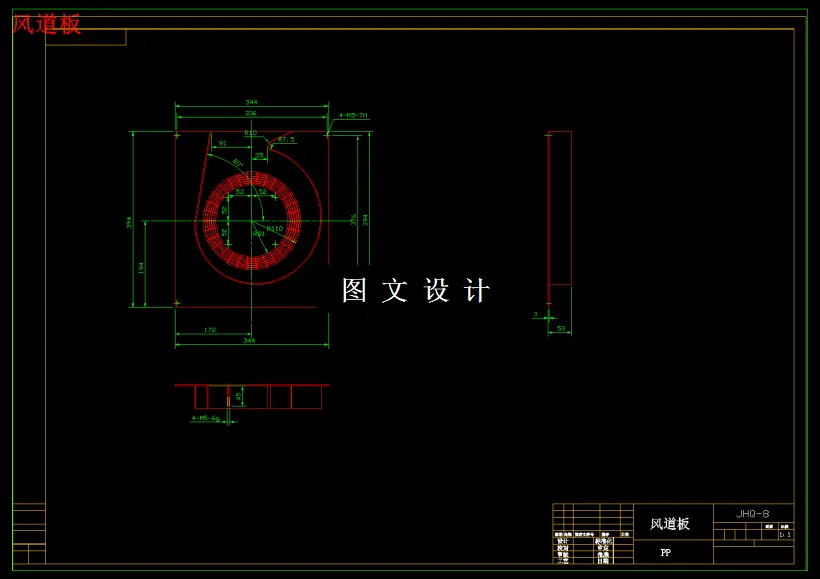The width and height of the screenshot is (820, 579).
Task: Click the R7.5 radius annotation
Action: coord(286,140)
